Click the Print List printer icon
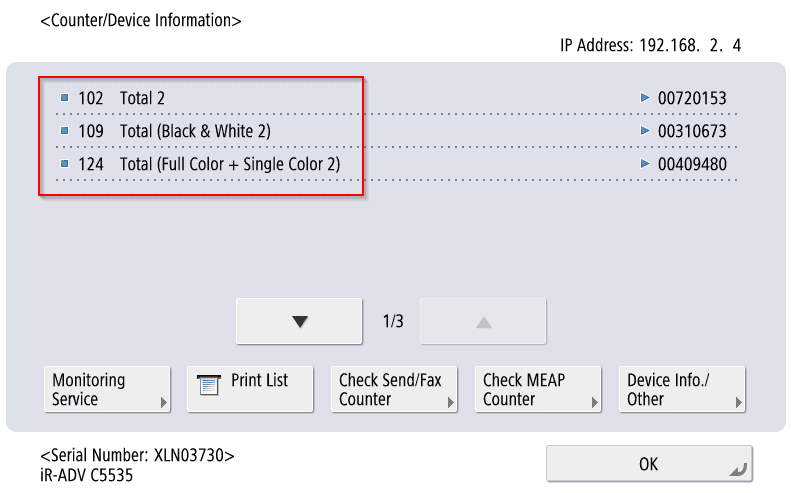This screenshot has height=493, width=791. 209,381
